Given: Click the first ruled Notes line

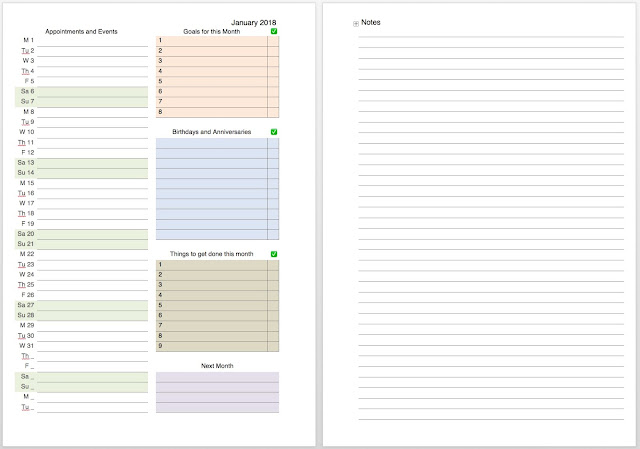Looking at the screenshot, I should pyautogui.click(x=491, y=37).
